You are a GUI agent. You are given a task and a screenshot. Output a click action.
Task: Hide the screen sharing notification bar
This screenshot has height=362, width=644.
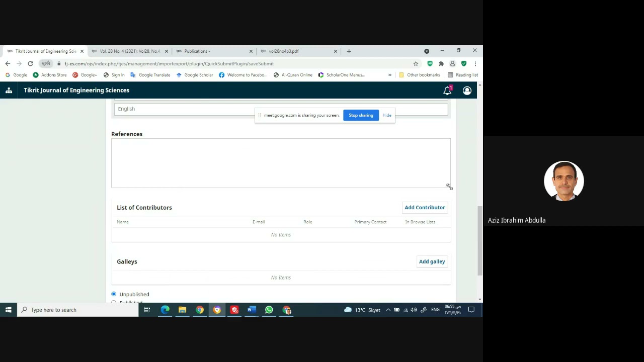(386, 116)
